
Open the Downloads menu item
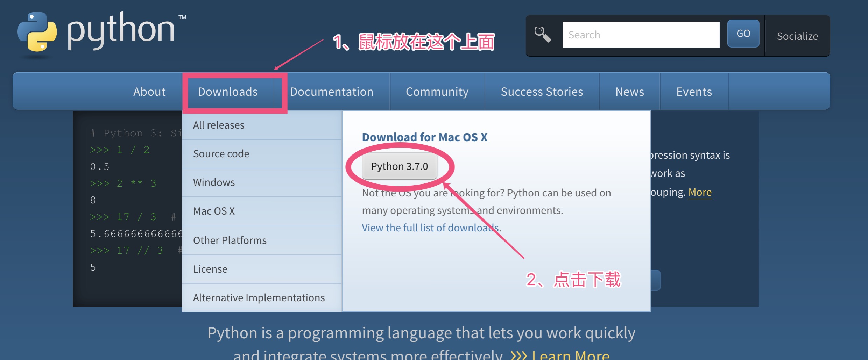click(x=228, y=92)
